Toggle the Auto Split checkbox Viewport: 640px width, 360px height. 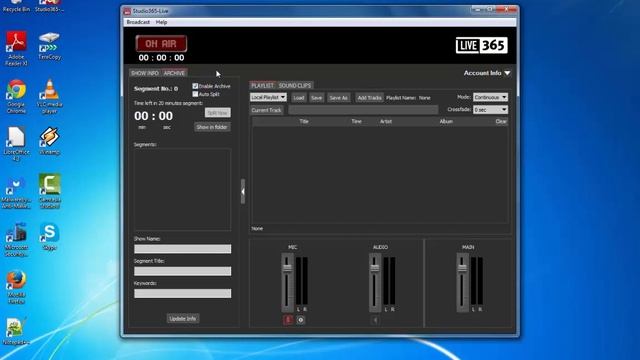[x=195, y=94]
